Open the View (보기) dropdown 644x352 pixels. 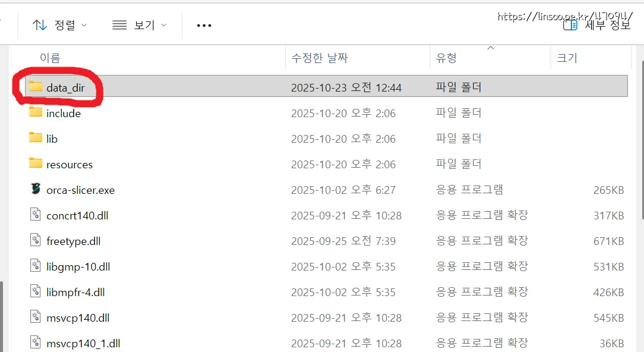(x=140, y=26)
